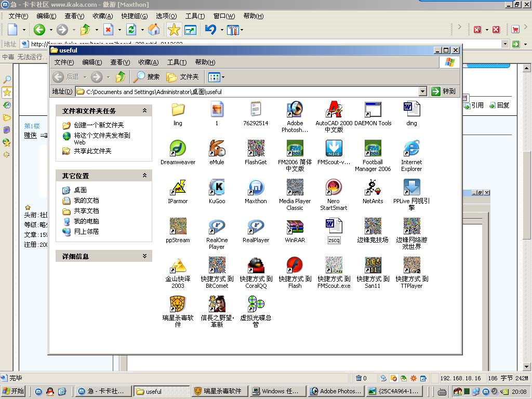Image resolution: width=532 pixels, height=399 pixels.
Task: Click the 搜索 search toolbar button
Action: [x=146, y=77]
